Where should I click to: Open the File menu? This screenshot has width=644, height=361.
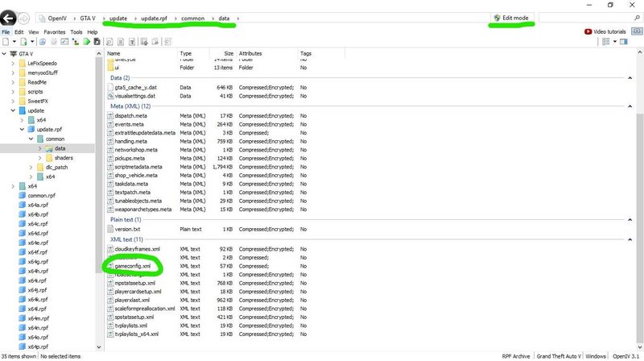(6, 31)
